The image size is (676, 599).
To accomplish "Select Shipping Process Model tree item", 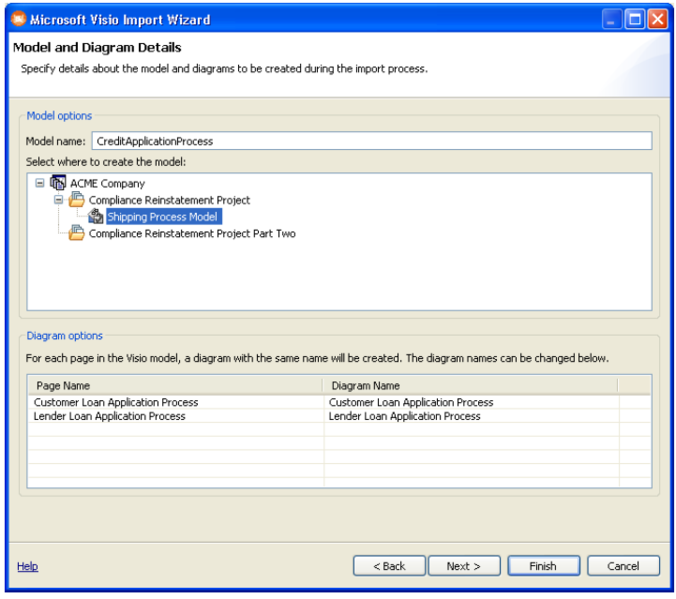I will (x=164, y=216).
